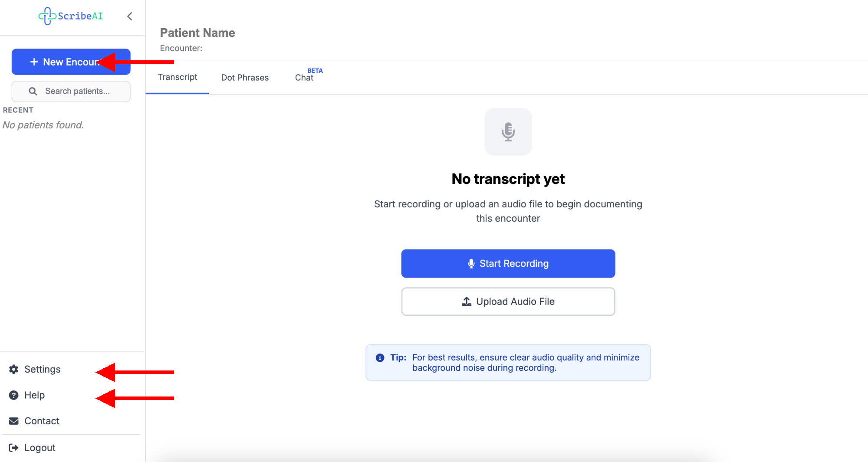Open the Chat beta tab
868x462 pixels.
coord(304,78)
